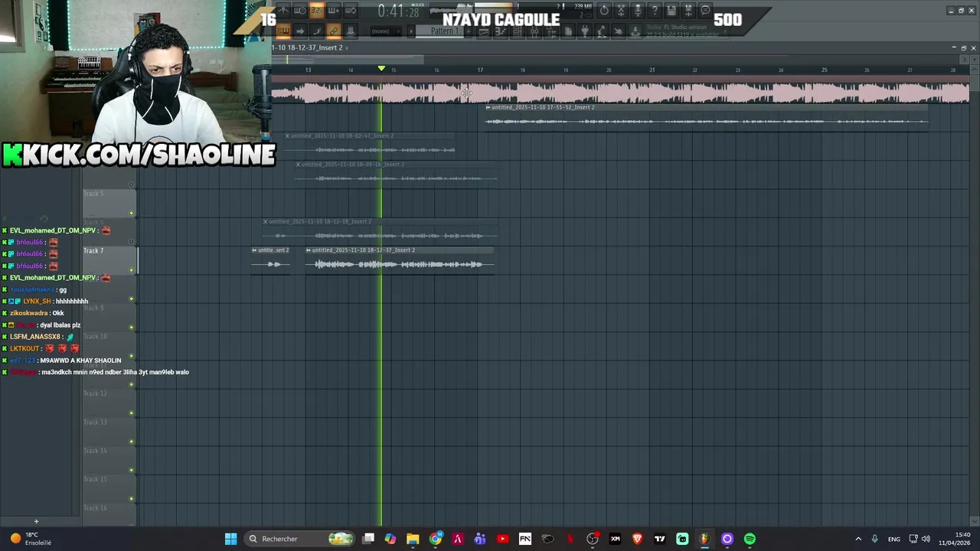The image size is (980, 551).
Task: Click arrow left of Pattern 1 selector
Action: [x=411, y=31]
